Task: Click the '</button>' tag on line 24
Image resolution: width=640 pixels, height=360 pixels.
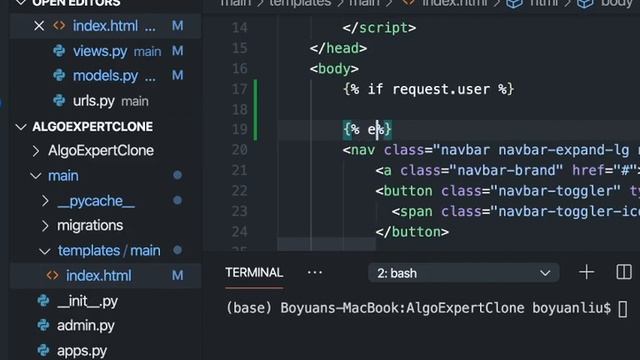Action: (x=412, y=232)
